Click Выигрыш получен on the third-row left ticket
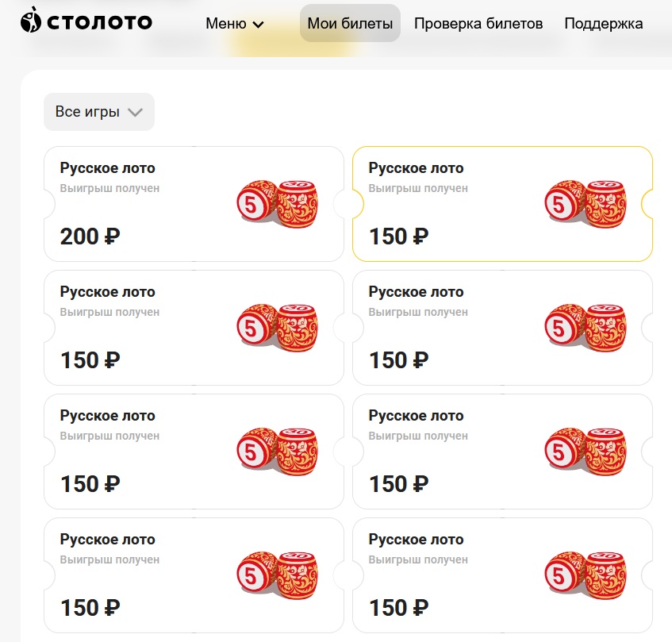Viewport: 672px width, 642px height. point(109,436)
